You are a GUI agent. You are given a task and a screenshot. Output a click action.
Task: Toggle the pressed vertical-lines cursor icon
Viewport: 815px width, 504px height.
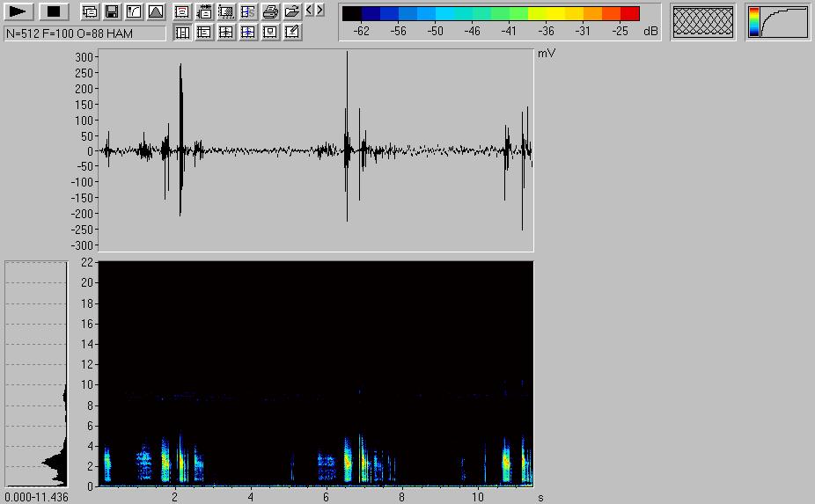(182, 33)
